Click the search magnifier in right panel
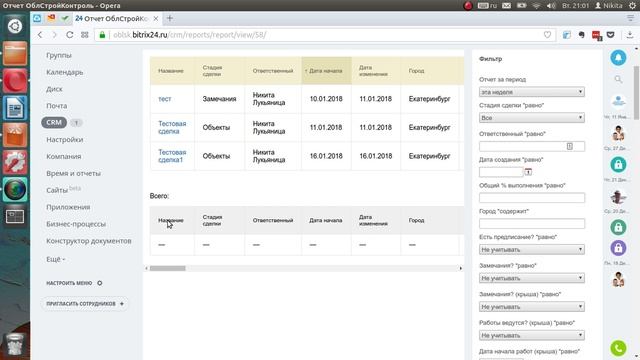Screen dimensions: 640x360 (x=618, y=79)
